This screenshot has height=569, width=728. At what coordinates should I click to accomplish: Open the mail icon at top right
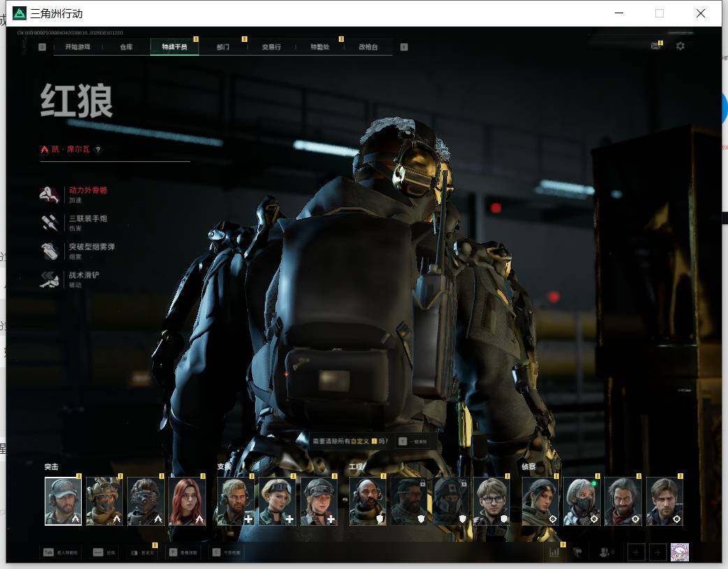click(x=655, y=46)
